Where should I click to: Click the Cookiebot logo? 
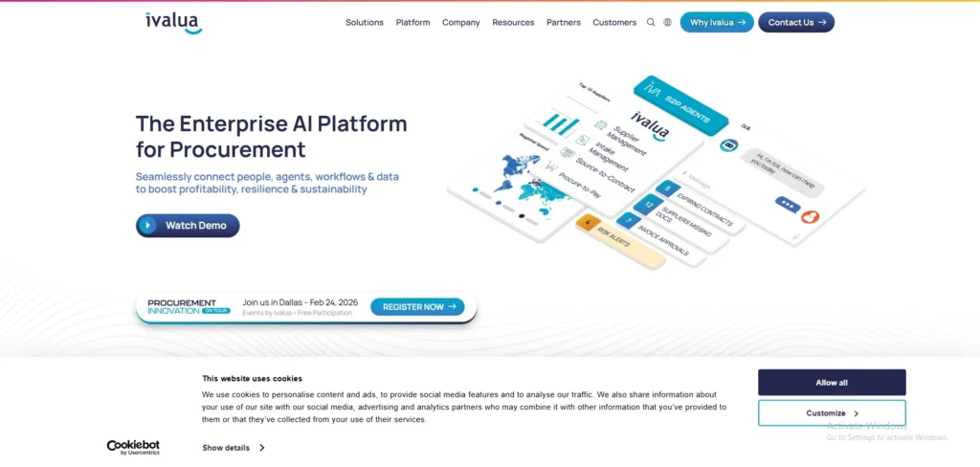tap(133, 447)
